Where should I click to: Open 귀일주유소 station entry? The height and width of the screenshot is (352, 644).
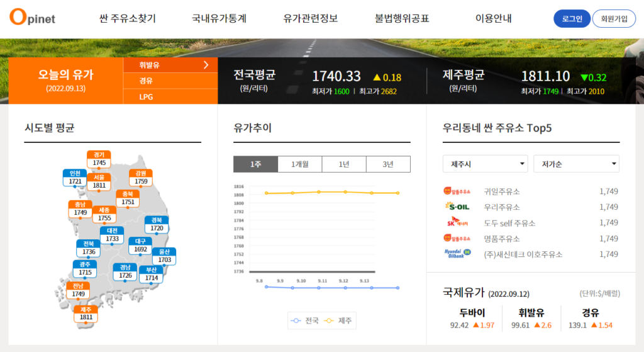pos(502,191)
